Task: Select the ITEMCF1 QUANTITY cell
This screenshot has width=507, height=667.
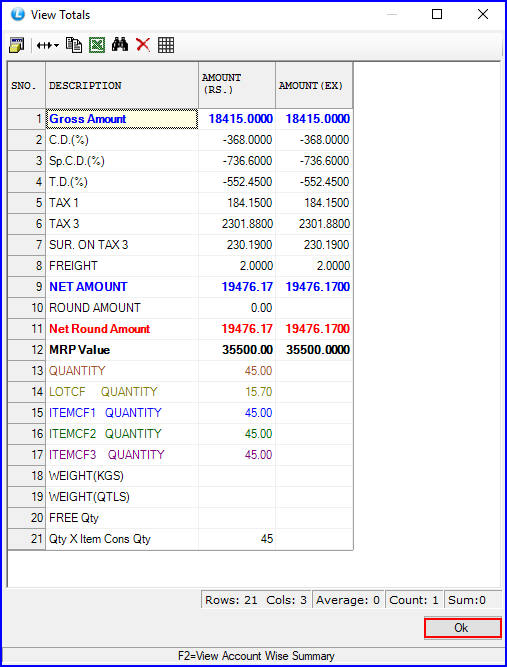Action: coord(122,413)
